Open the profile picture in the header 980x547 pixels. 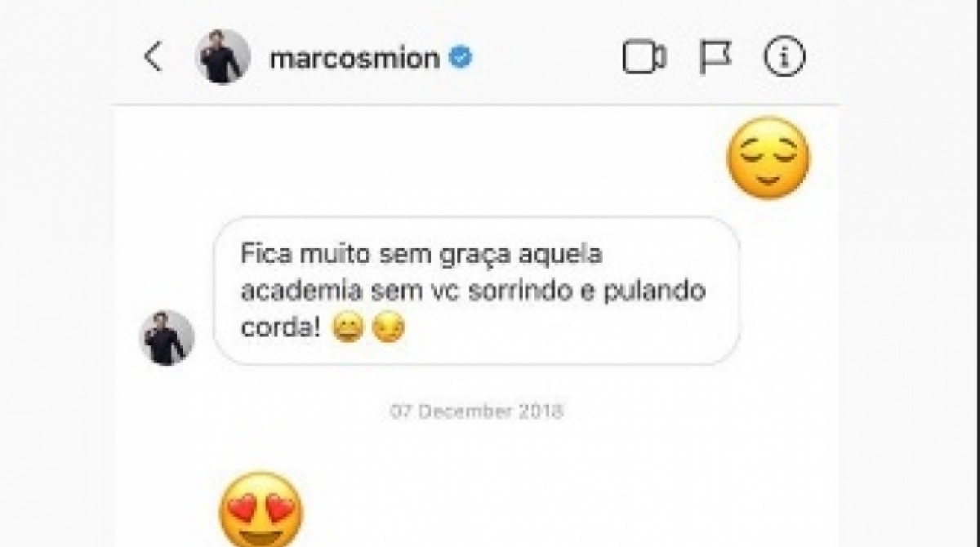pos(222,56)
